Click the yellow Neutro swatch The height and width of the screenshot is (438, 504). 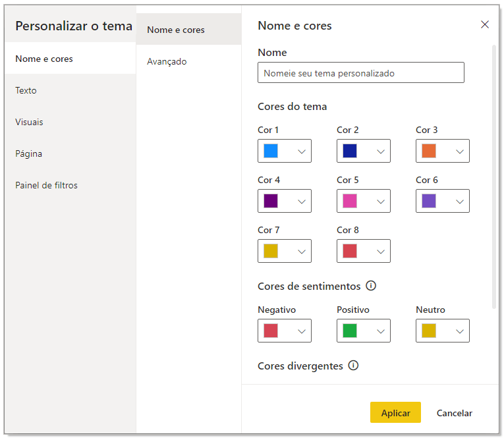tap(429, 331)
